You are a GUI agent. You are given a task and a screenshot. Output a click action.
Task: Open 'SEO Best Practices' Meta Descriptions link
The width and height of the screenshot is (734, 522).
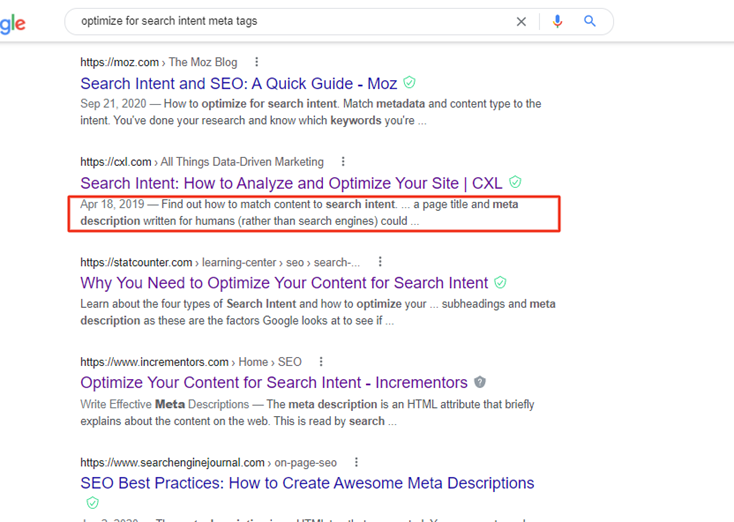307,484
